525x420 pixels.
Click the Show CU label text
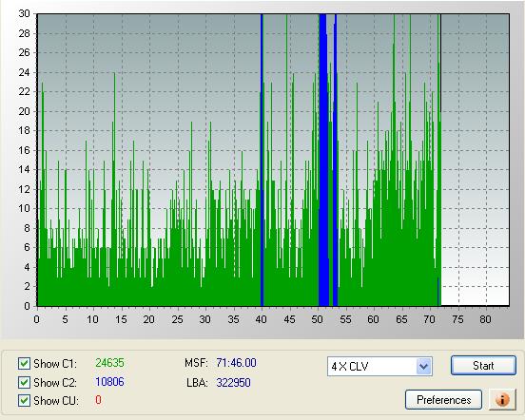(x=56, y=401)
